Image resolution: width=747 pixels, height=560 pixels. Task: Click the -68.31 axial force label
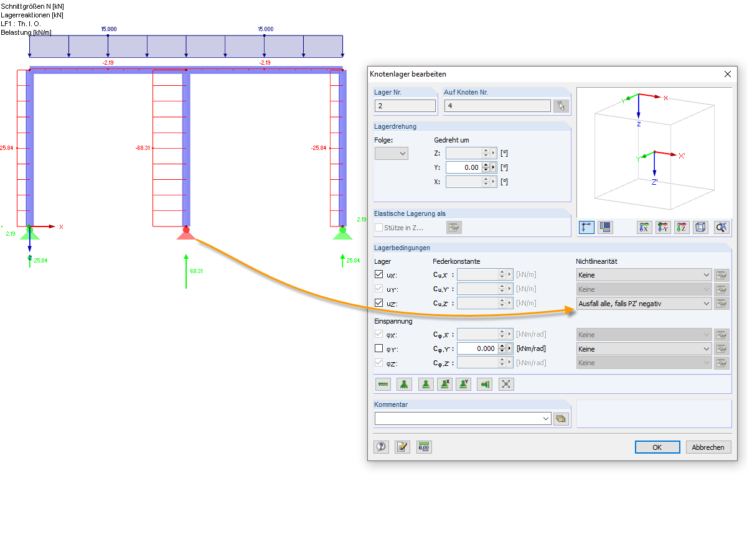point(143,148)
